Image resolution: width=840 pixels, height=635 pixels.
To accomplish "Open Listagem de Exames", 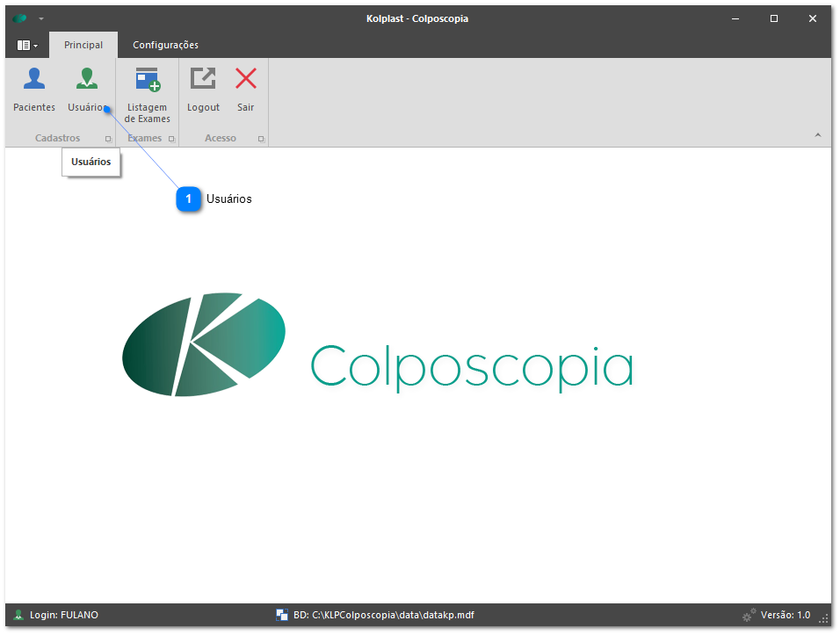I will [x=147, y=96].
